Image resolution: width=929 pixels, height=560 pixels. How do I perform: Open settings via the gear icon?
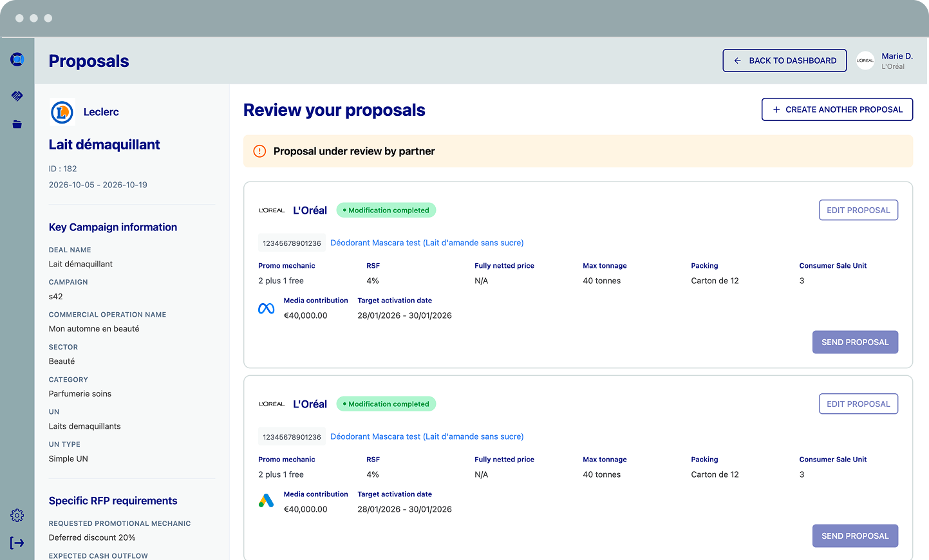(17, 516)
